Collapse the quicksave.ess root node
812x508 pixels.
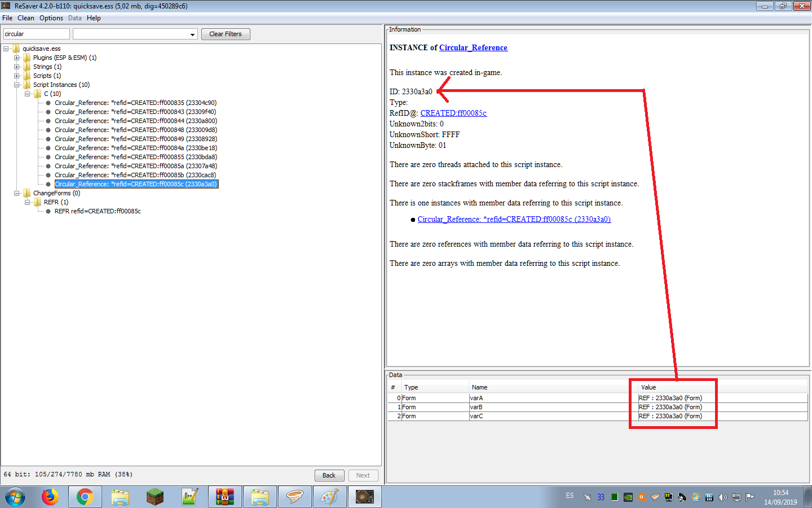6,49
